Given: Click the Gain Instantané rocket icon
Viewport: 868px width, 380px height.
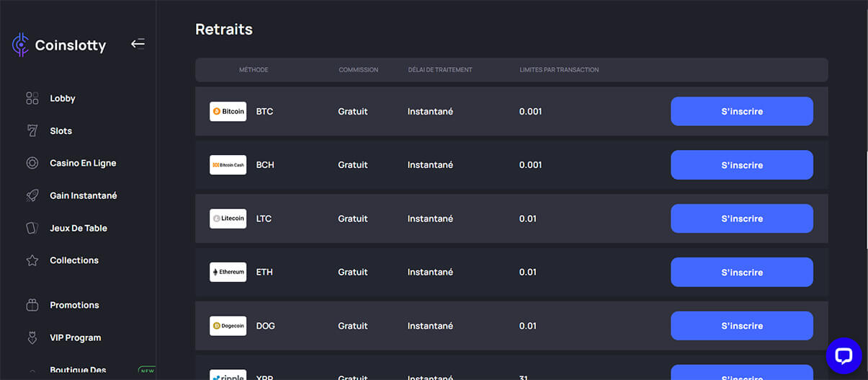Looking at the screenshot, I should tap(32, 195).
